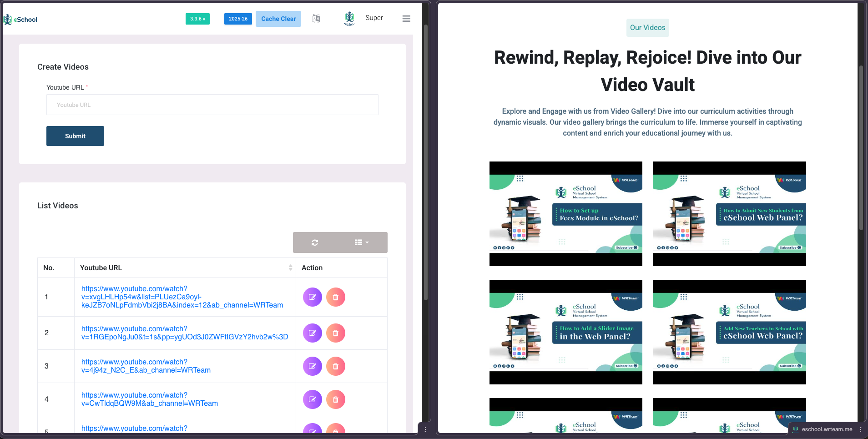Click the delete icon for video row 1

336,297
